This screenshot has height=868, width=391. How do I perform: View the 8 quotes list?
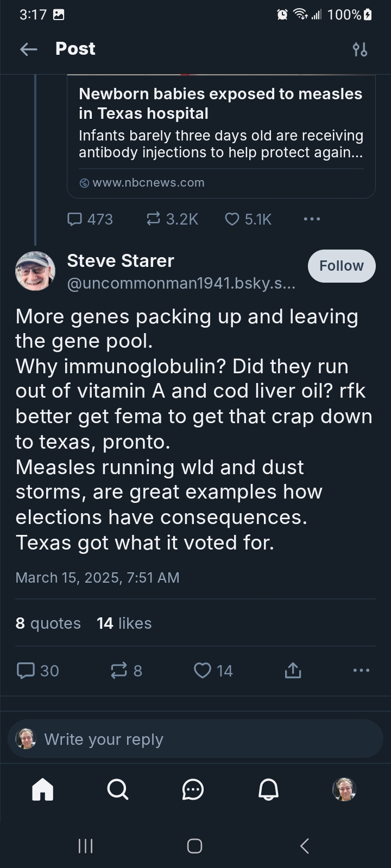(x=48, y=623)
